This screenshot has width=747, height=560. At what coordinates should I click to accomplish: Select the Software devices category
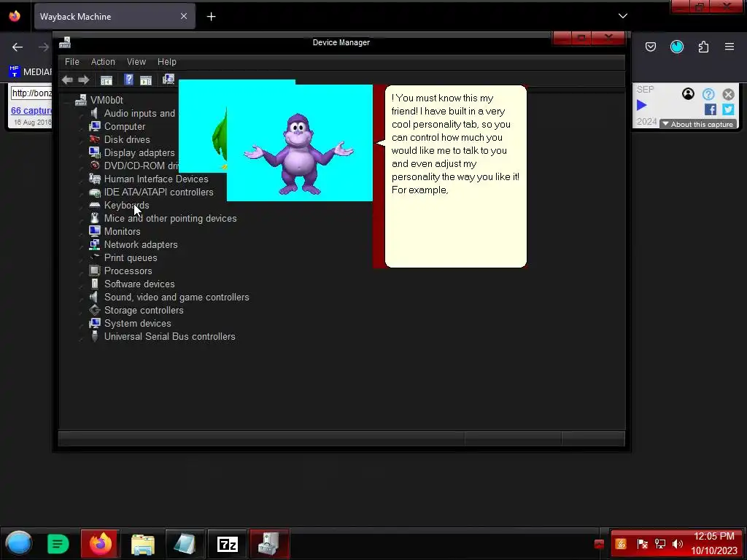click(139, 284)
